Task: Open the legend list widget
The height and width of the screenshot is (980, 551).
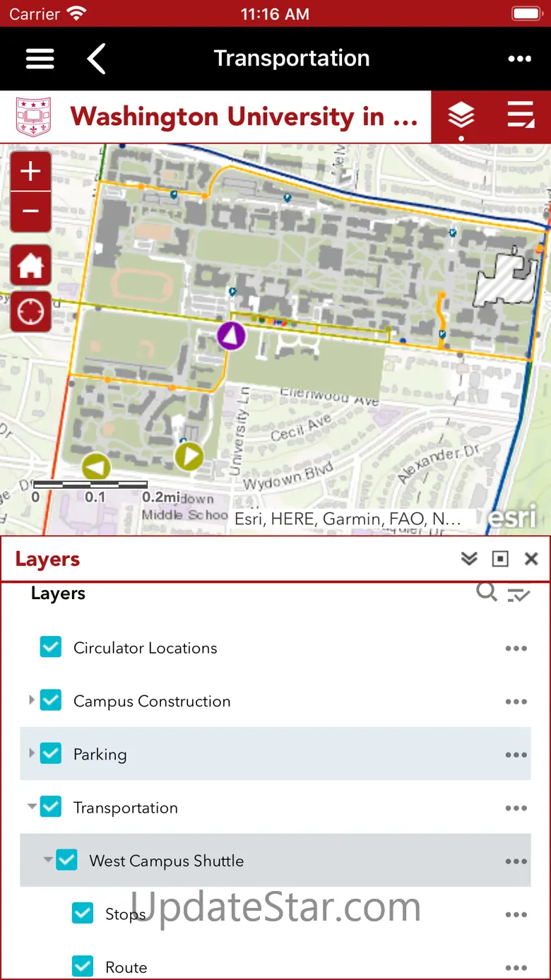Action: click(521, 115)
